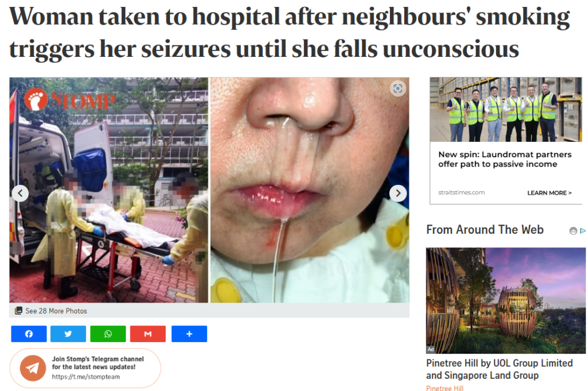This screenshot has width=588, height=391.
Task: Click the laundromat partners ad image
Action: coord(505,110)
